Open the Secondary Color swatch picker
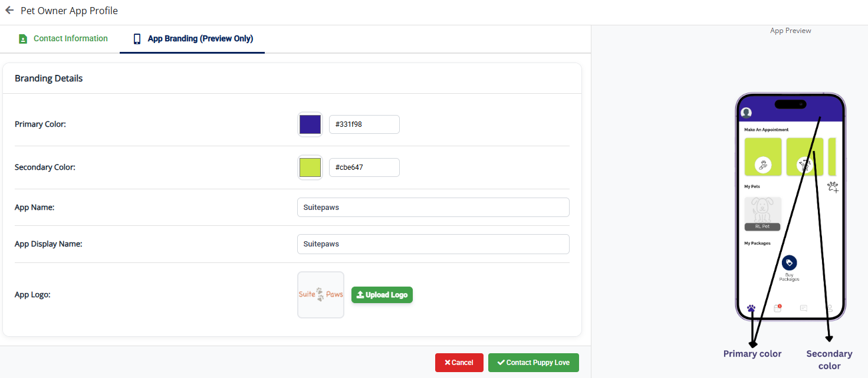Screen dimensions: 868x378 click(x=310, y=167)
